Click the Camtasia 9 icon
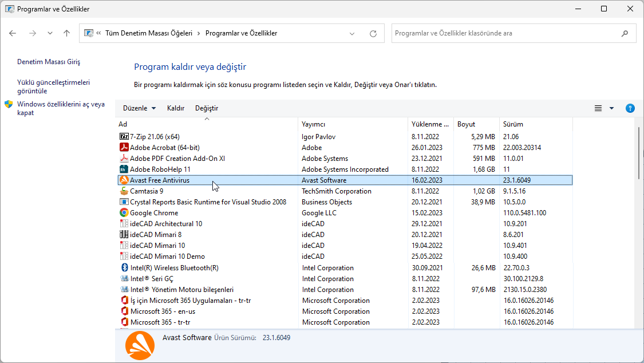 tap(124, 191)
